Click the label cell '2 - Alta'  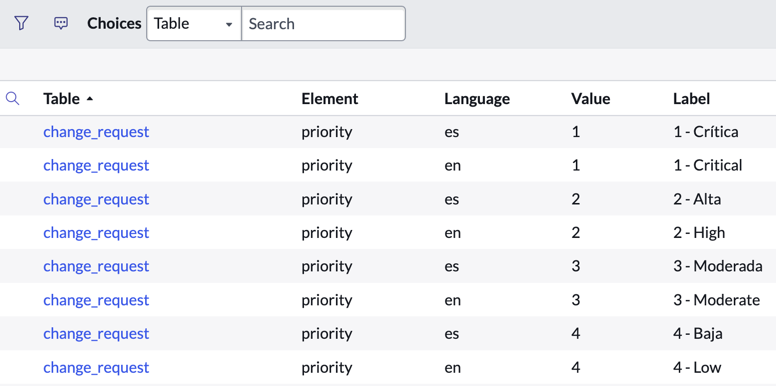point(697,199)
